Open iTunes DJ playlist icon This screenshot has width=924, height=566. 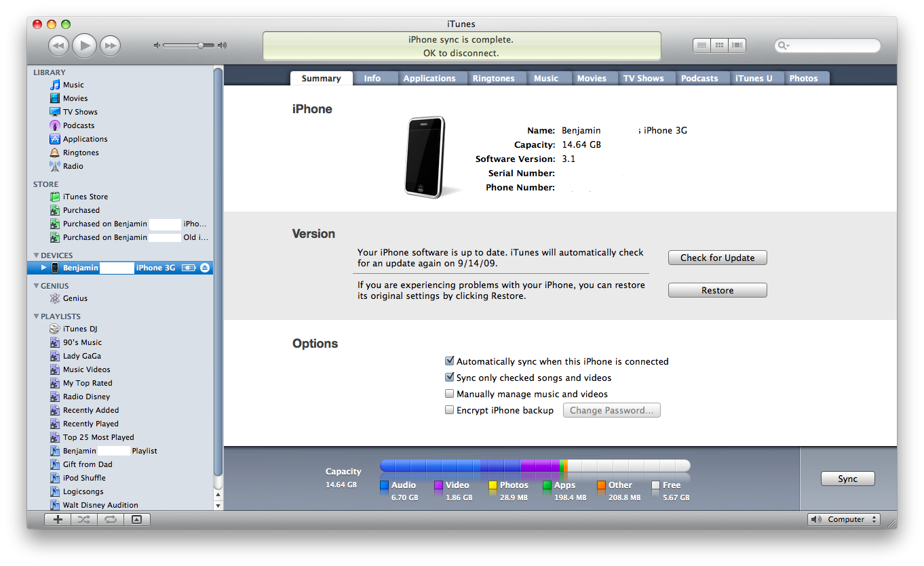(x=55, y=329)
